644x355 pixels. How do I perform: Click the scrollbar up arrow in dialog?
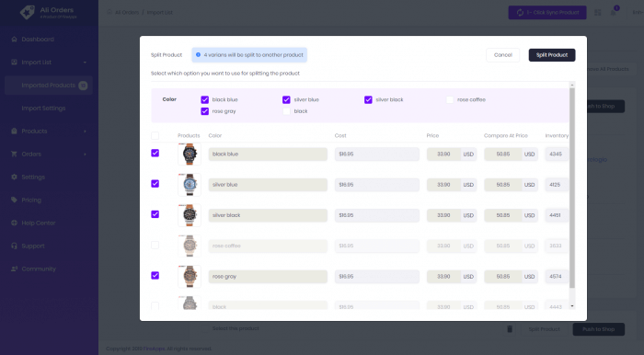(x=572, y=85)
